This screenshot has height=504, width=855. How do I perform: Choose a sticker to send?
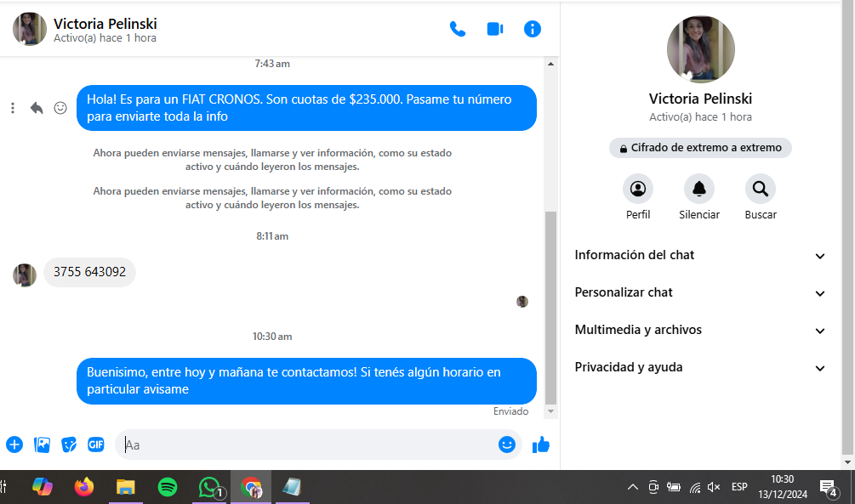click(69, 445)
